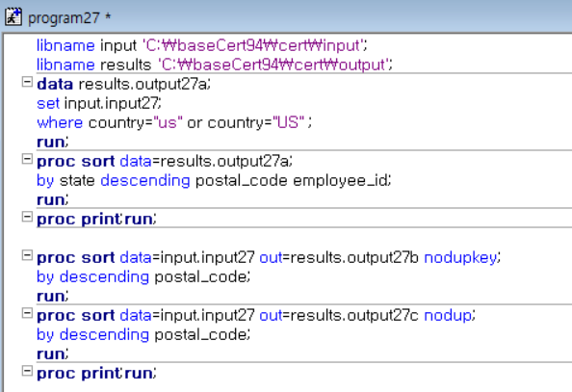The height and width of the screenshot is (392, 572).
Task: Click the 'C:₩baseCert94₩cert₩input' path string
Action: tap(253, 45)
